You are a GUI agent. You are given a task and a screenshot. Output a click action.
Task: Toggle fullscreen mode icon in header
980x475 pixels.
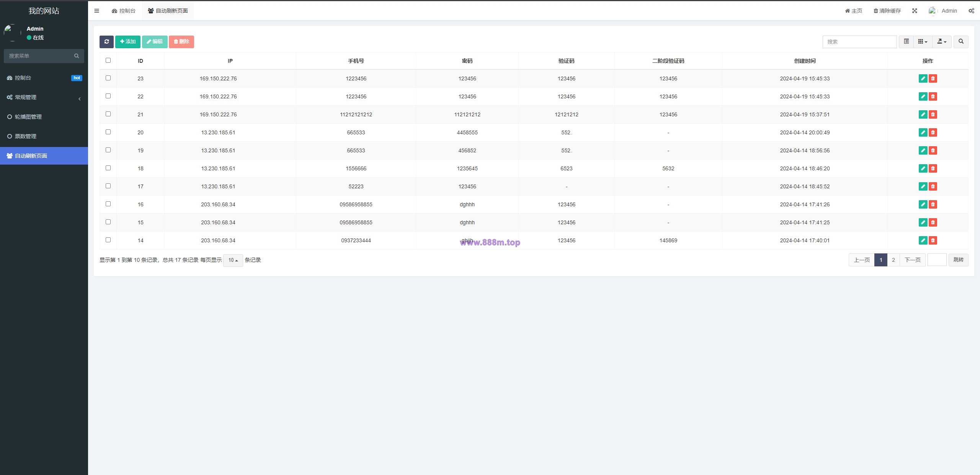tap(915, 11)
